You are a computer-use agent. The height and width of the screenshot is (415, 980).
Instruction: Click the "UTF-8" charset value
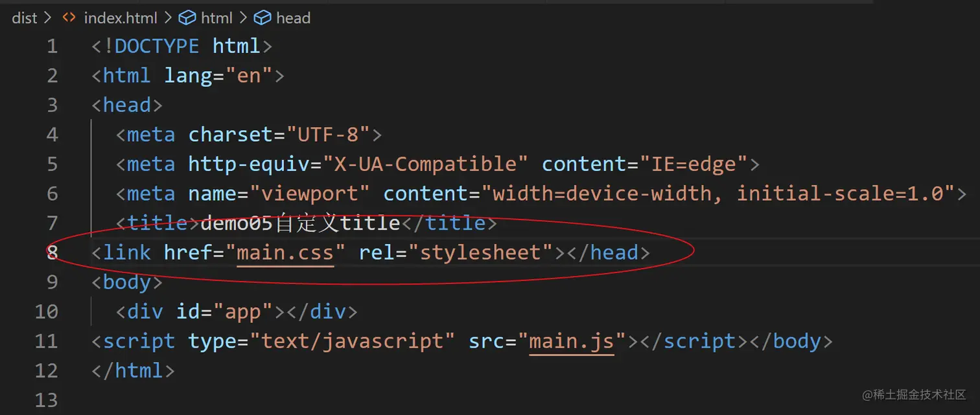pyautogui.click(x=333, y=135)
